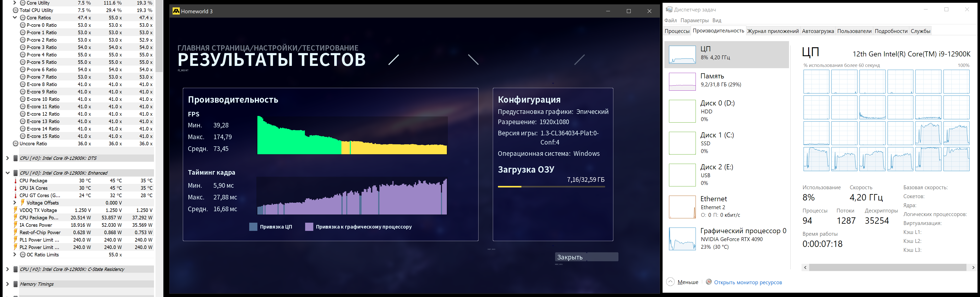The height and width of the screenshot is (297, 980).
Task: Switch to the Процессы tab
Action: 677,31
